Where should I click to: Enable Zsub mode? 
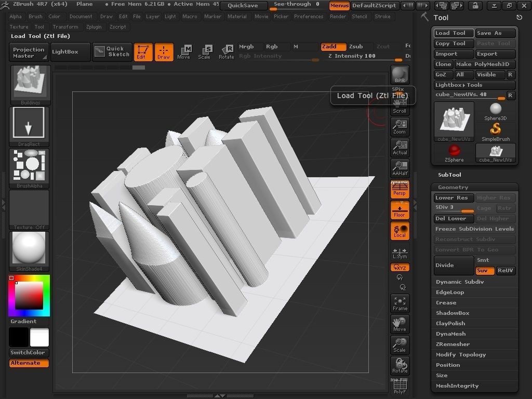(361, 46)
